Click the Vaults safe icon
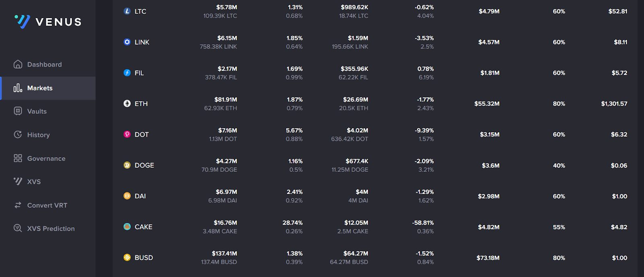The height and width of the screenshot is (277, 644). 18,111
